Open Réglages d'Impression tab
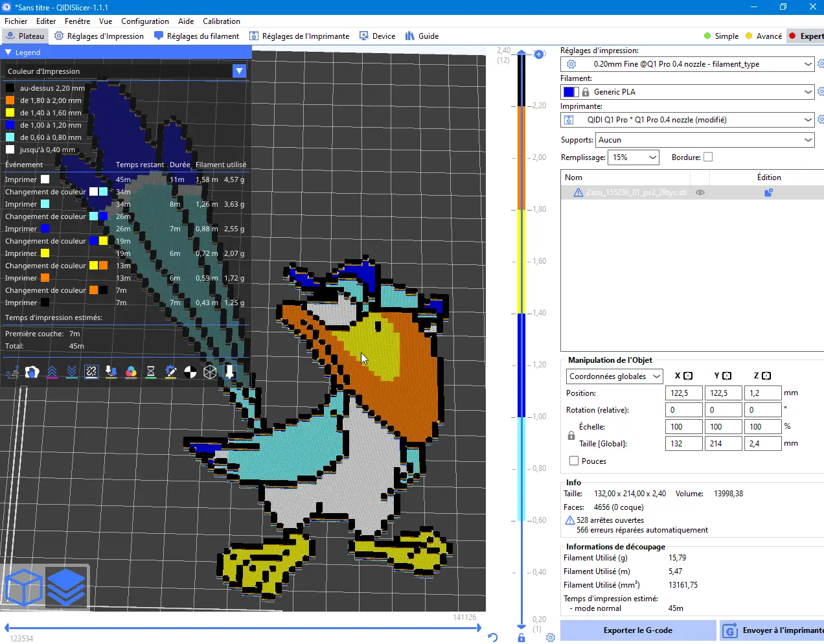The image size is (824, 644). coord(99,36)
